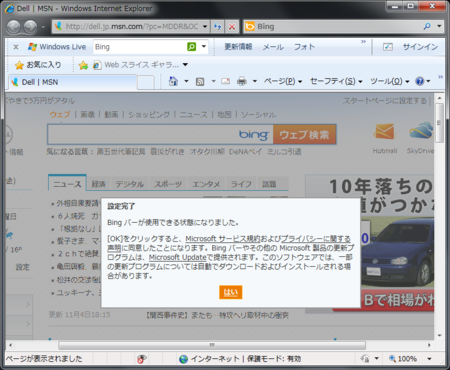Click the Windows Live logo
Image resolution: width=450 pixels, height=370 pixels.
pyautogui.click(x=57, y=47)
